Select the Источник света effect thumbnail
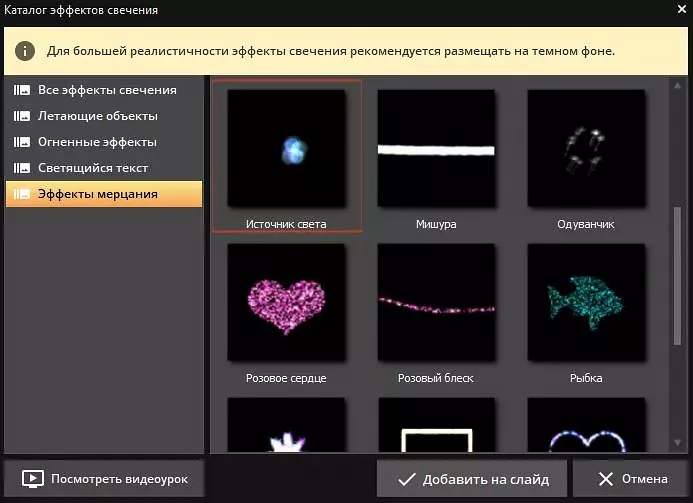This screenshot has height=503, width=693. 286,149
